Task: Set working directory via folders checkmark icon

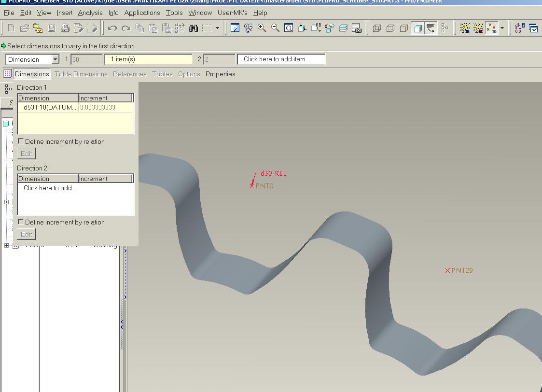Action: (x=38, y=28)
